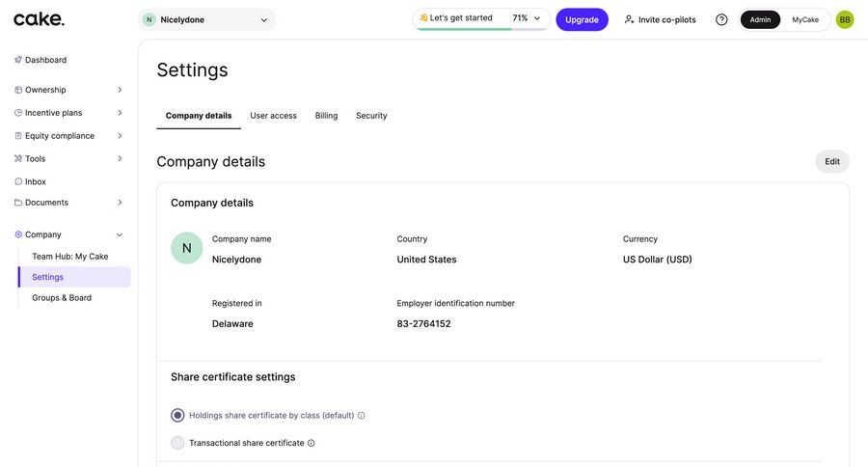Click info icon beside Transactional share certificate

[x=311, y=444]
